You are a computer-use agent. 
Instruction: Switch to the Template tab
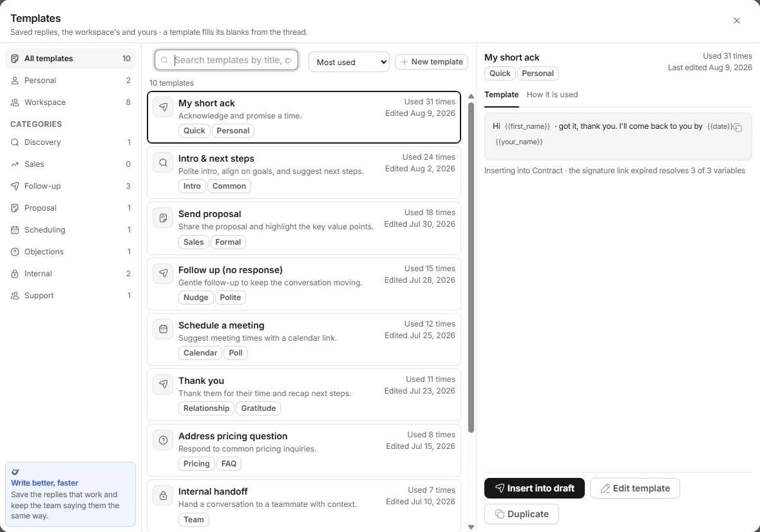tap(501, 95)
